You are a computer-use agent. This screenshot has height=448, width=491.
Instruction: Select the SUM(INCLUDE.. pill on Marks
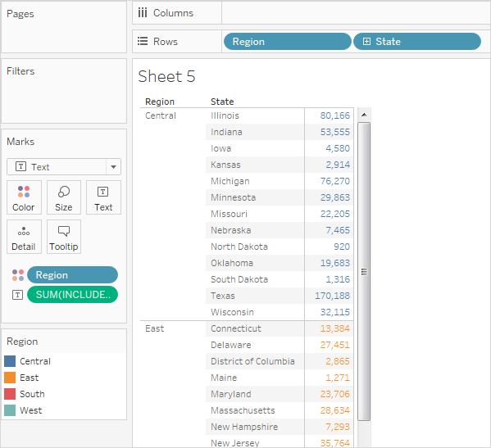pos(73,295)
